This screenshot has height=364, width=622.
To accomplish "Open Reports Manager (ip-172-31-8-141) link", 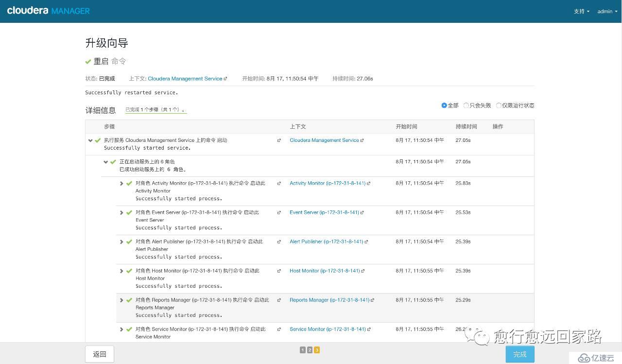I will tap(329, 300).
